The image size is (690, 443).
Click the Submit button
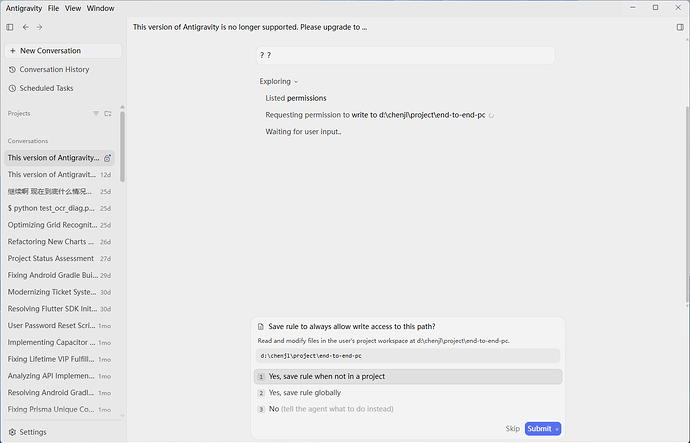click(x=543, y=428)
